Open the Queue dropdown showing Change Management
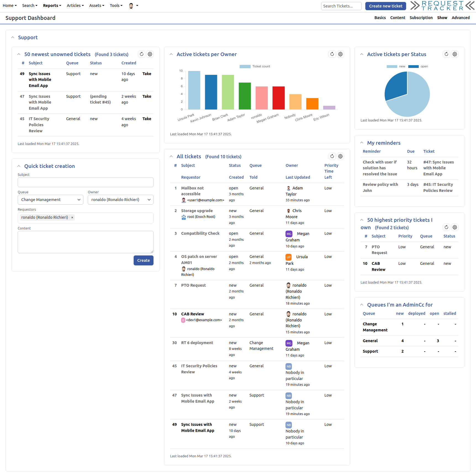Screen dimensions: 476x475 51,200
